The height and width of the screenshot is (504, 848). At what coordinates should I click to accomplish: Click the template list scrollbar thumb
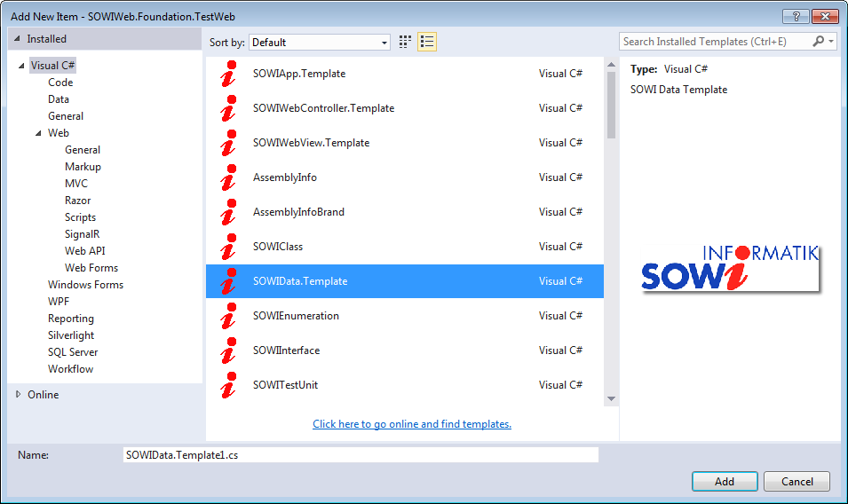611,105
